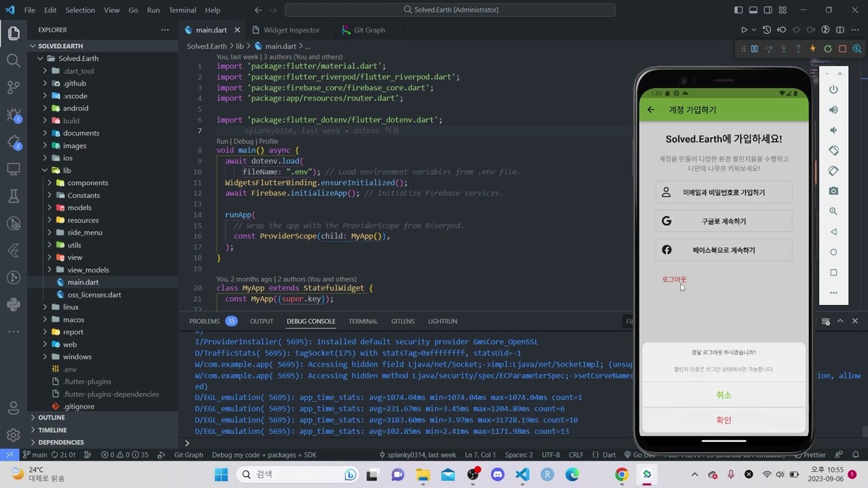
Task: Open Discord from the taskbar
Action: click(498, 474)
